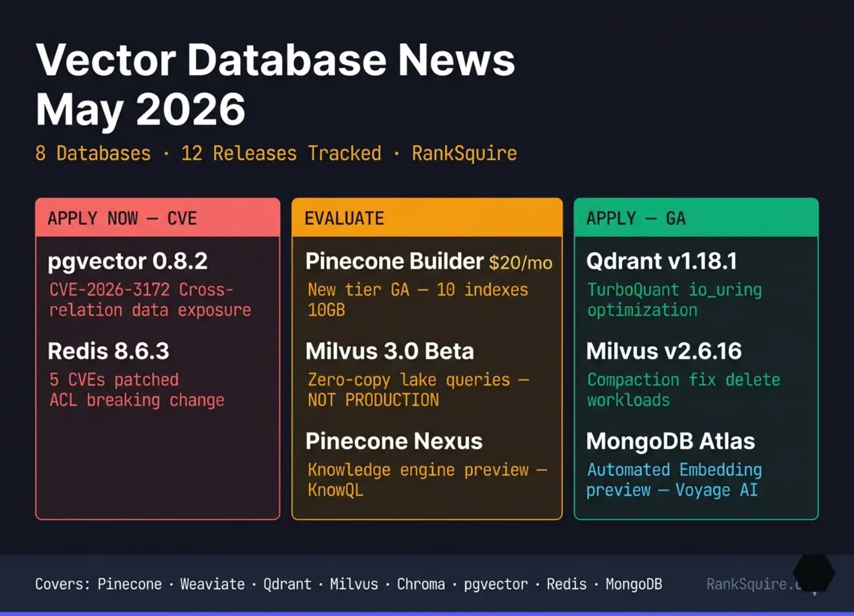
Task: Select the green 'APPLY — GA' header
Action: point(696,217)
